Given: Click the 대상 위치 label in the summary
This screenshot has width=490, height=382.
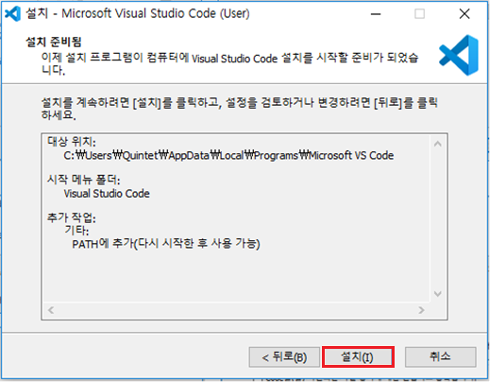Looking at the screenshot, I should 71,142.
